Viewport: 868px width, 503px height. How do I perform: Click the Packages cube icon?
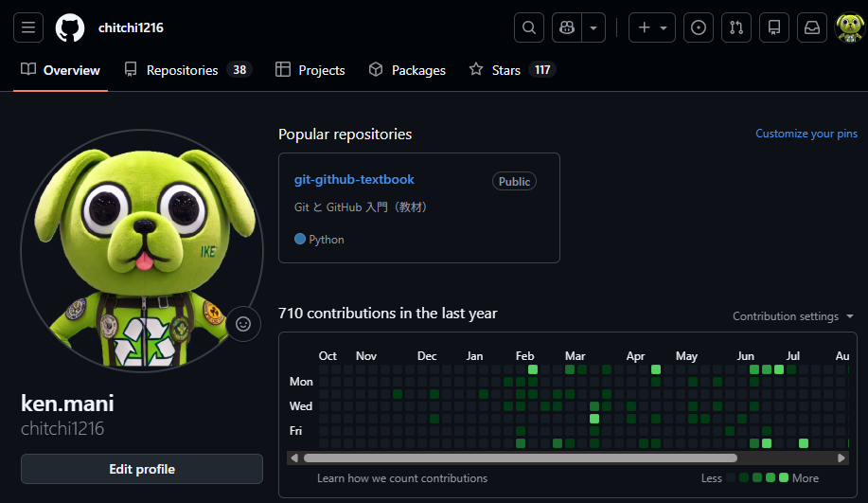pos(376,69)
